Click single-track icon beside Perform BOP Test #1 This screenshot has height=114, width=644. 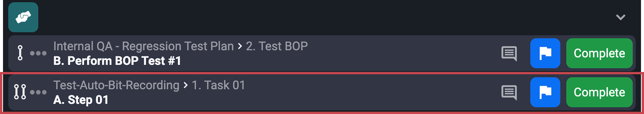click(20, 53)
